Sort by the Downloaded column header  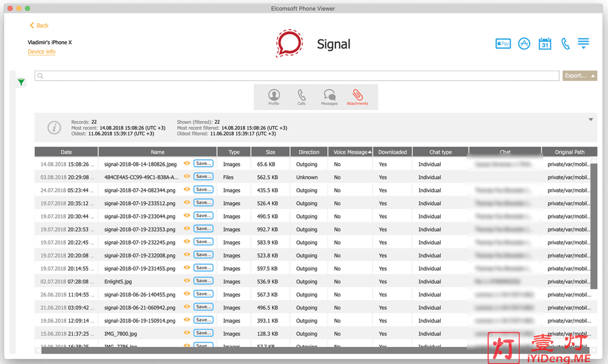[393, 152]
